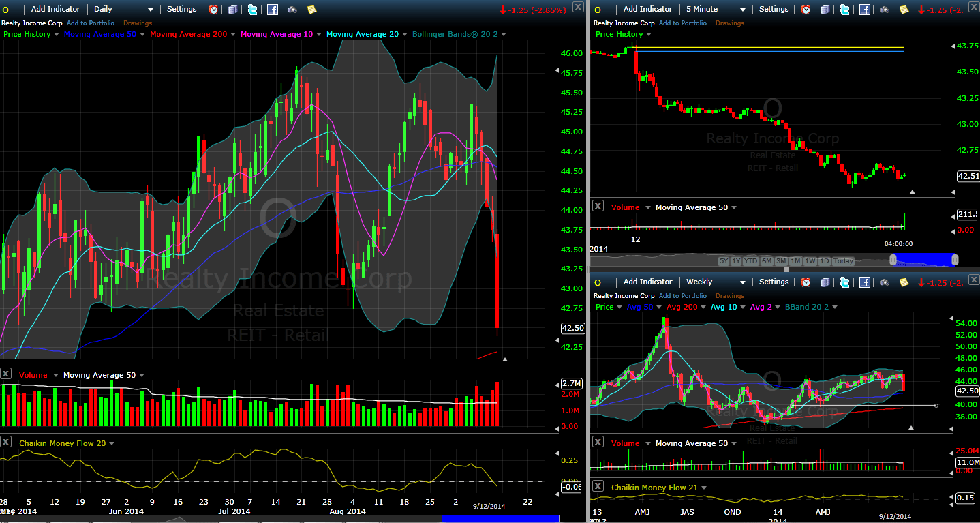Click the camera icon in the Weekly chart toolbar

tap(885, 282)
